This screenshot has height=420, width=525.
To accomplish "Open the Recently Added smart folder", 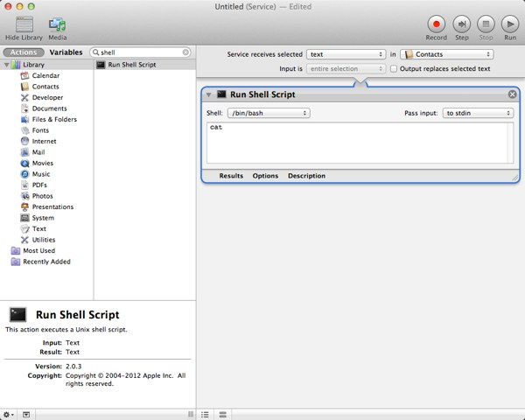I will [x=40, y=262].
